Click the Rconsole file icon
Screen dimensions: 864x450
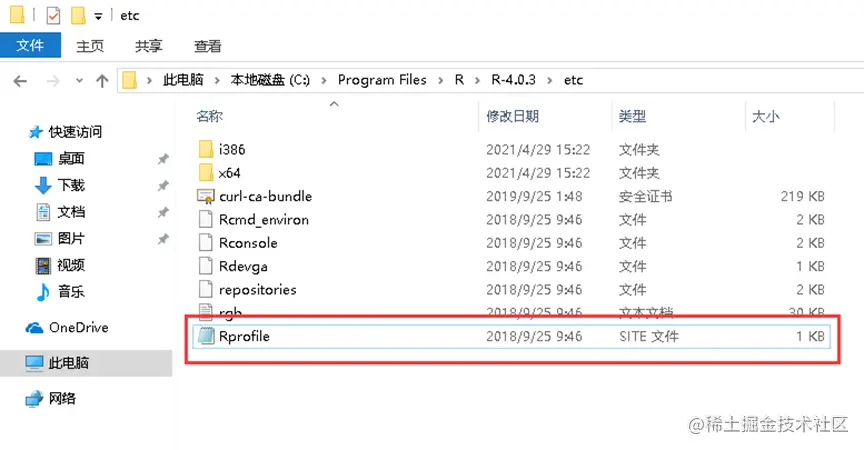point(206,242)
